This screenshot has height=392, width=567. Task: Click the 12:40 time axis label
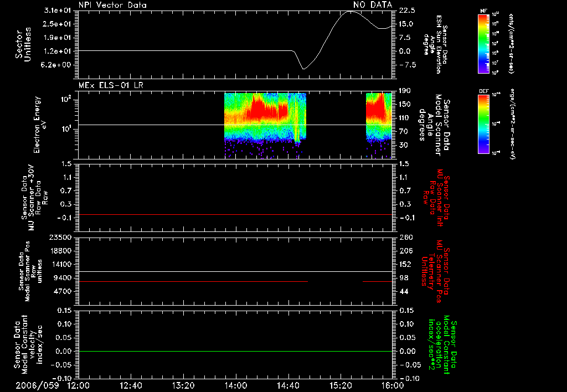coord(131,385)
